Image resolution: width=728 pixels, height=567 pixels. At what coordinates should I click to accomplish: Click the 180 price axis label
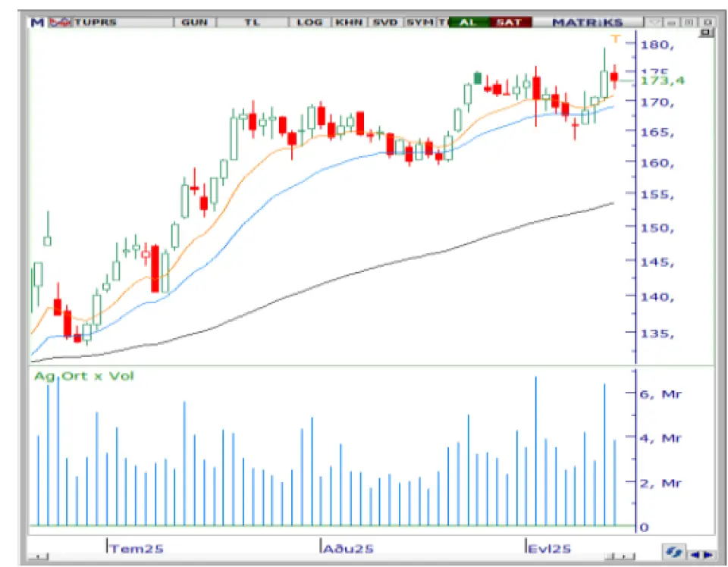657,45
